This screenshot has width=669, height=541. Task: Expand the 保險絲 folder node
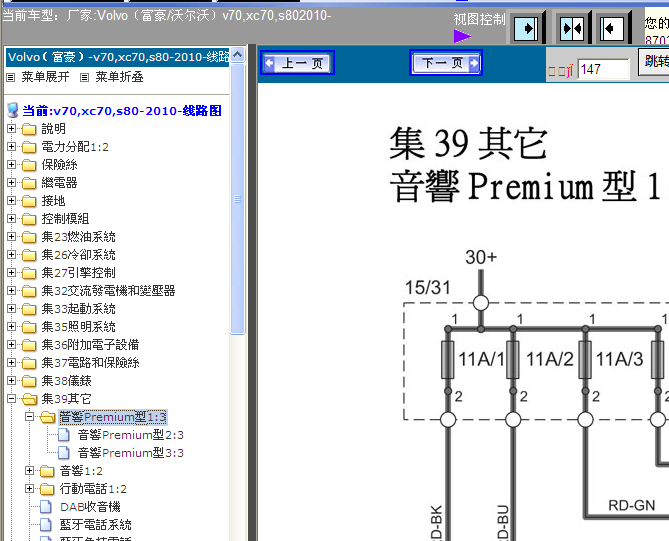pos(12,164)
